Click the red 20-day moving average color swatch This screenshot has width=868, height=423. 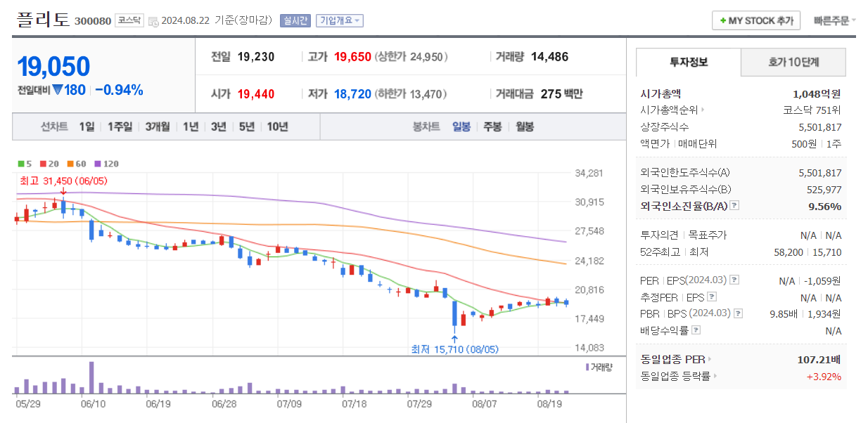44,163
